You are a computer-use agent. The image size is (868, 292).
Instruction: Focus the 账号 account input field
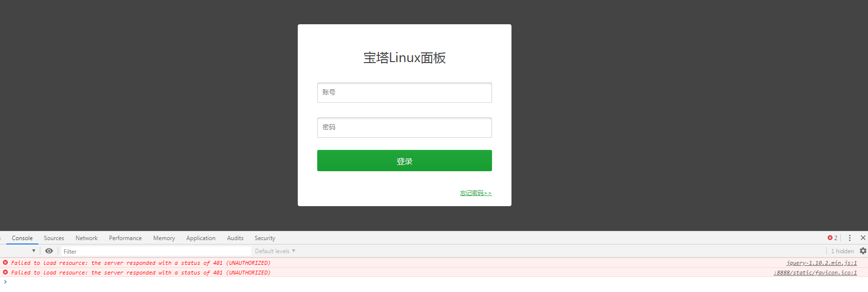click(x=405, y=93)
